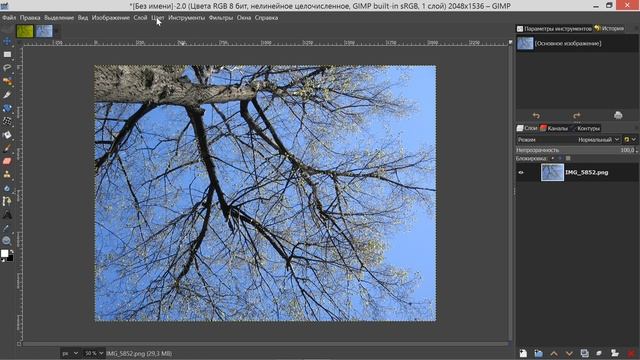
Task: Select the Free Select lasso tool
Action: (x=7, y=68)
